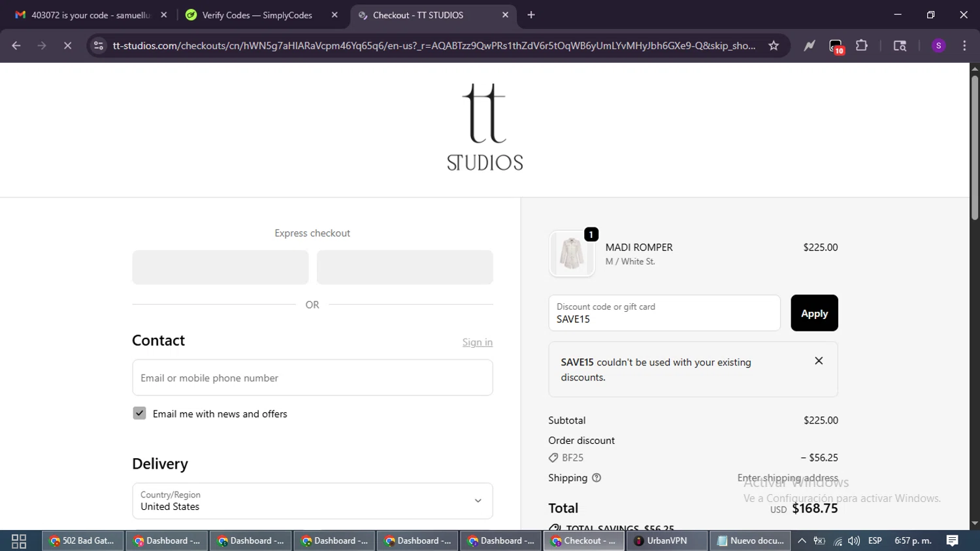Image resolution: width=980 pixels, height=551 pixels.
Task: Close the Checkout - TT STUDIOS tab
Action: point(505,15)
